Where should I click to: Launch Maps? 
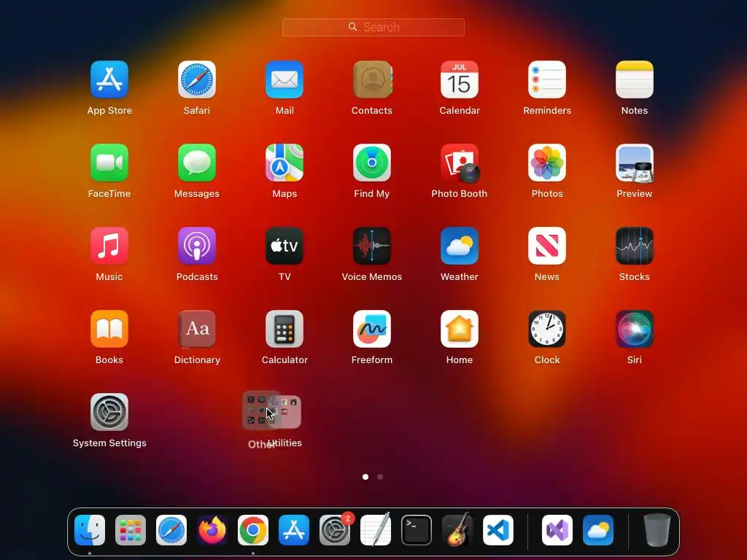(285, 163)
